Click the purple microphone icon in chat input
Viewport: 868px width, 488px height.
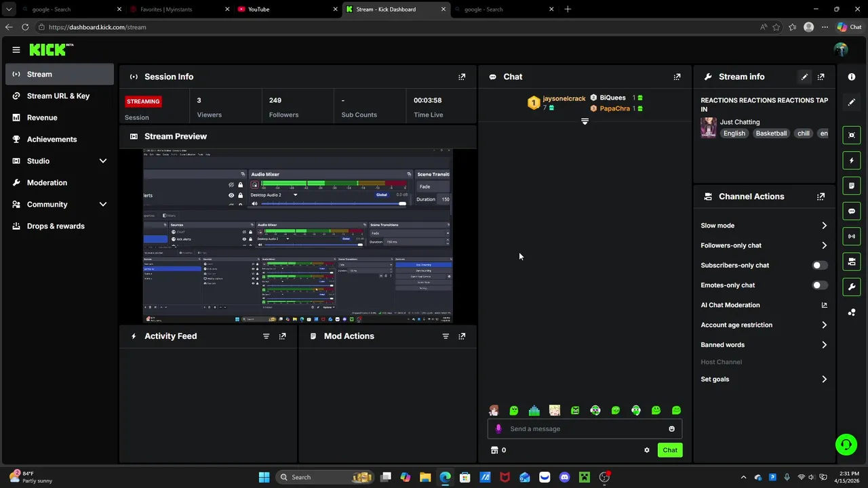click(x=498, y=428)
